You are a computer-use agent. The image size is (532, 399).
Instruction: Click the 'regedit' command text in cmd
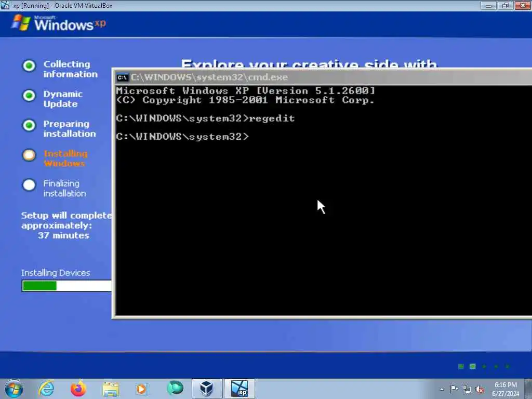tap(272, 118)
